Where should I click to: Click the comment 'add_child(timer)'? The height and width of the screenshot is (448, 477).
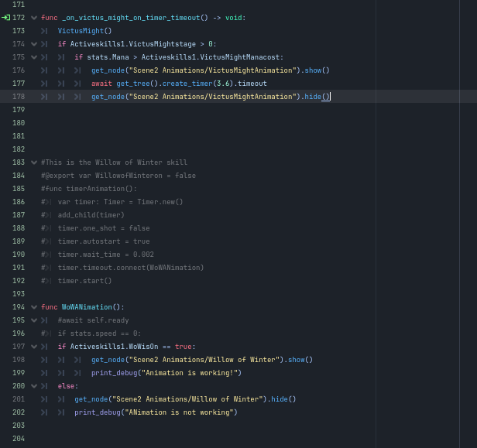91,215
